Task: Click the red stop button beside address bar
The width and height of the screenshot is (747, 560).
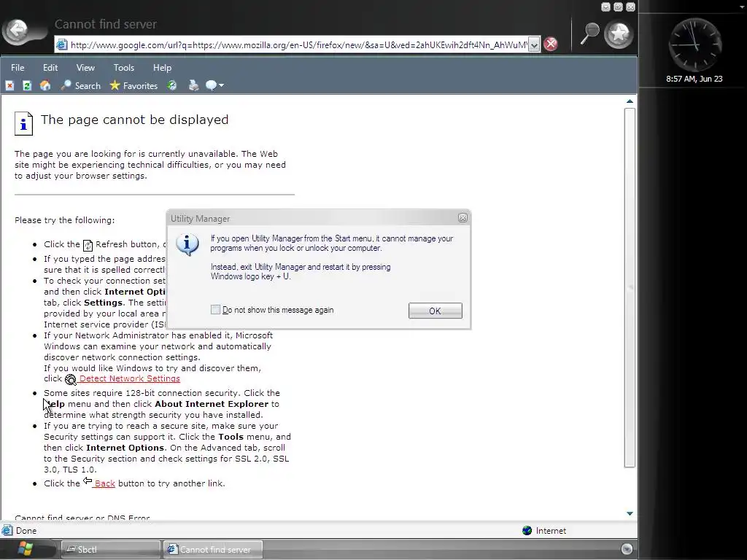Action: tap(551, 44)
